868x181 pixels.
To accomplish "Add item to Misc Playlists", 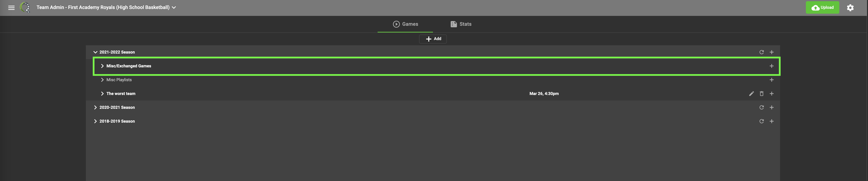I will [771, 80].
